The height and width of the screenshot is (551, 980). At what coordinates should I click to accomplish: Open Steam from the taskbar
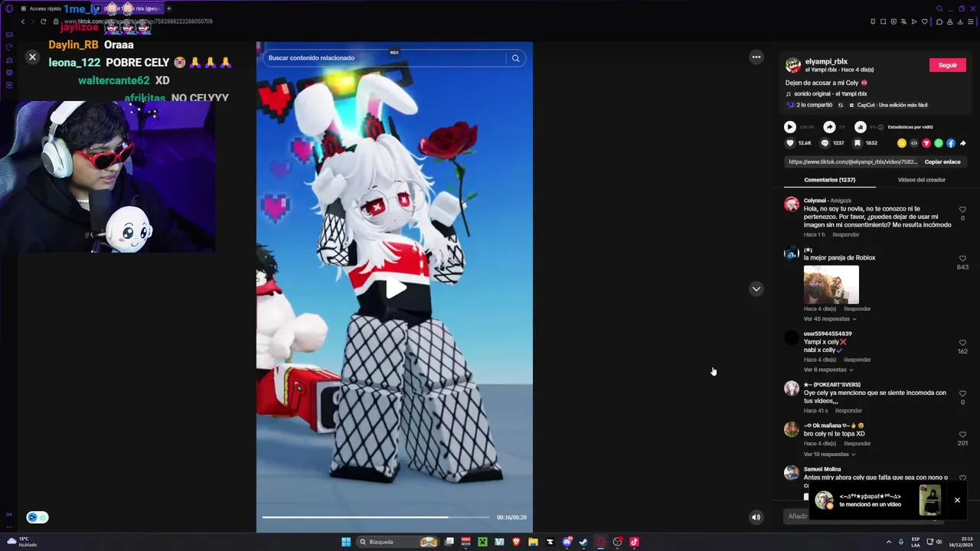click(x=583, y=542)
